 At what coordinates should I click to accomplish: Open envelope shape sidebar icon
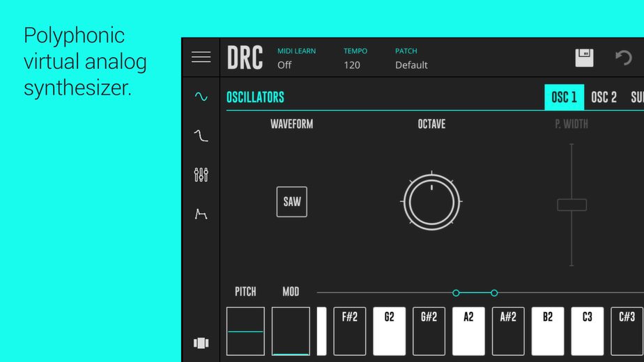pyautogui.click(x=201, y=214)
